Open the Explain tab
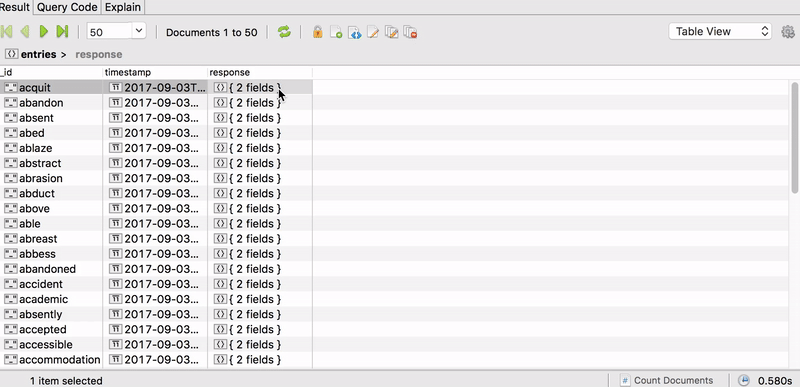The height and width of the screenshot is (387, 800). [123, 7]
